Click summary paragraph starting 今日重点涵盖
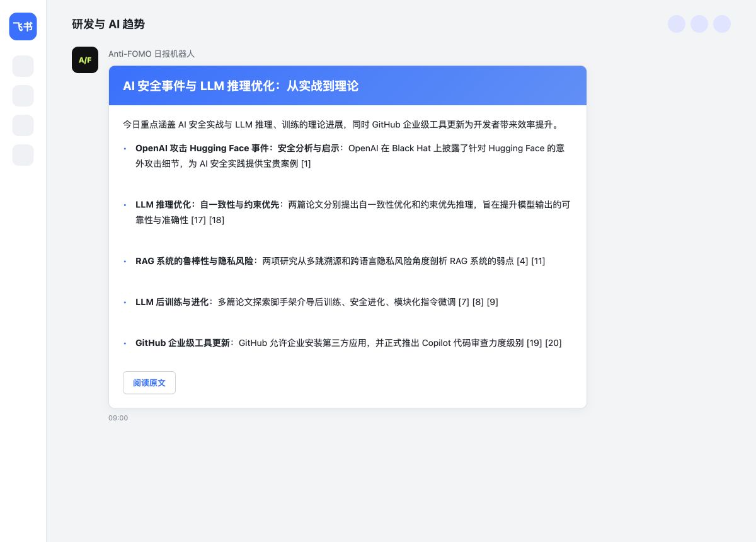The image size is (756, 542). [x=341, y=125]
